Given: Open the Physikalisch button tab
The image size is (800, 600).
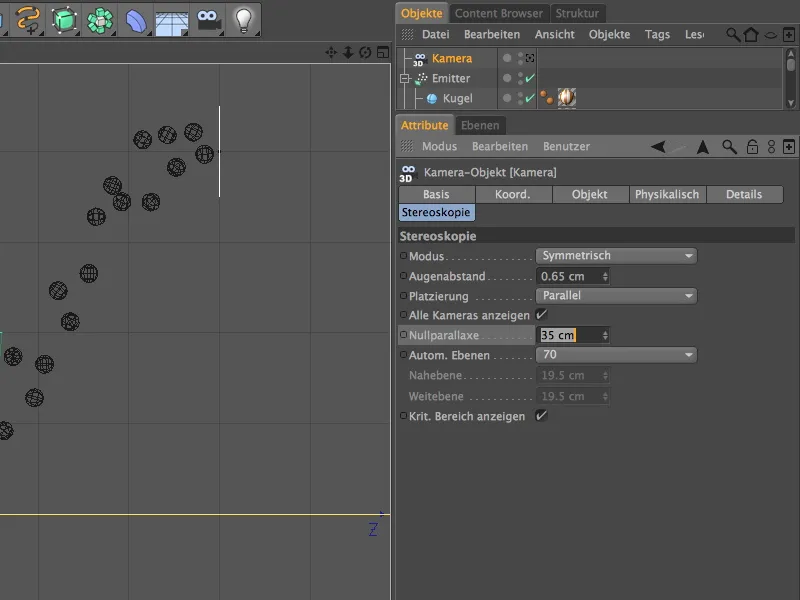Looking at the screenshot, I should (667, 194).
